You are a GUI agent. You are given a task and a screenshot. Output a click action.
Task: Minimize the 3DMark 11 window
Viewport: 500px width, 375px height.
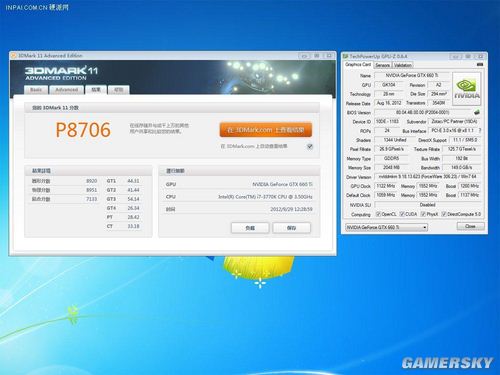click(x=304, y=56)
